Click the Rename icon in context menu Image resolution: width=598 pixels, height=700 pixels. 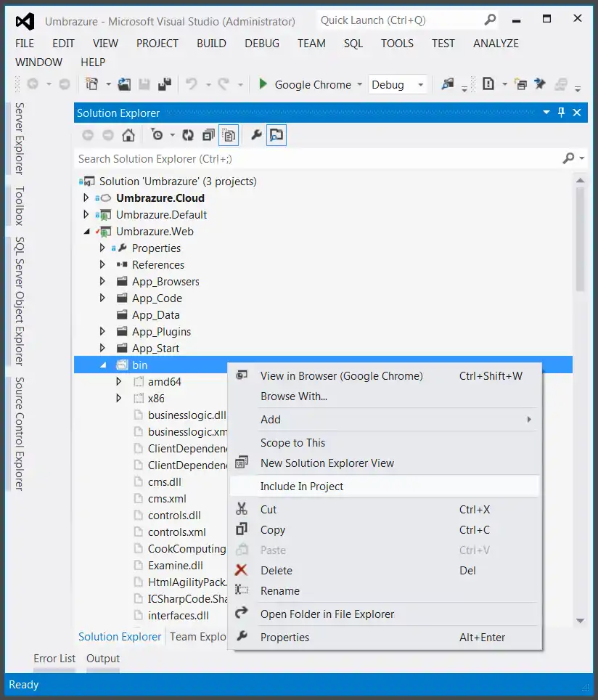pyautogui.click(x=242, y=590)
